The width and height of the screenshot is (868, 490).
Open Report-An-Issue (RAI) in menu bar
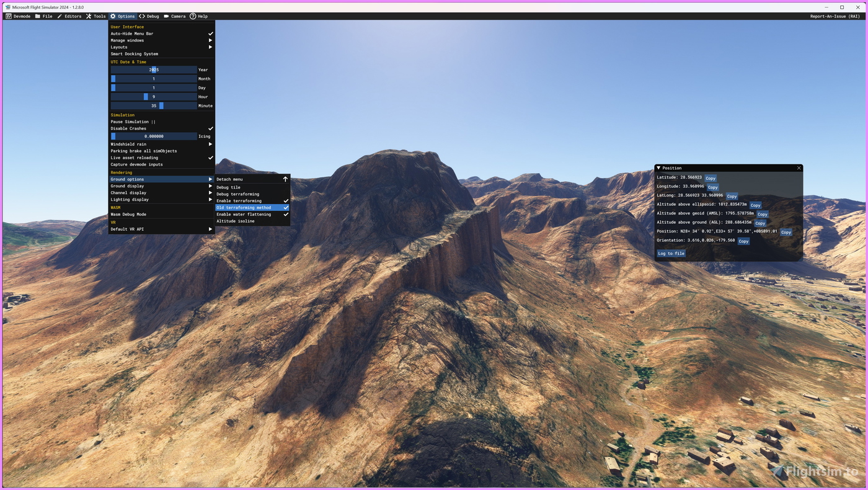pos(835,16)
